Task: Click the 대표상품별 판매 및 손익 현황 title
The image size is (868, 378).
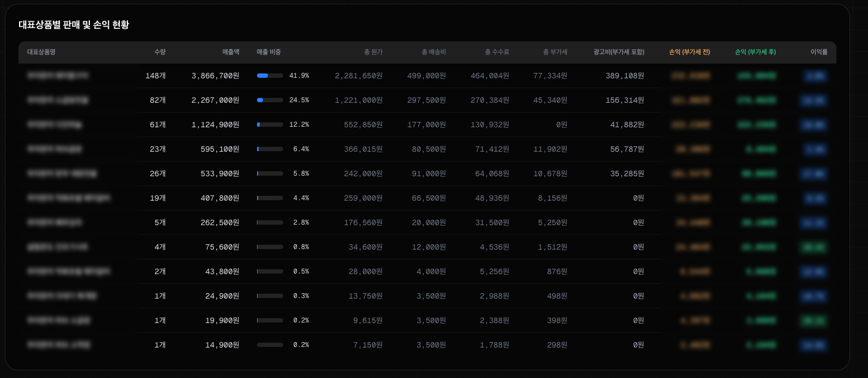Action: click(x=74, y=25)
